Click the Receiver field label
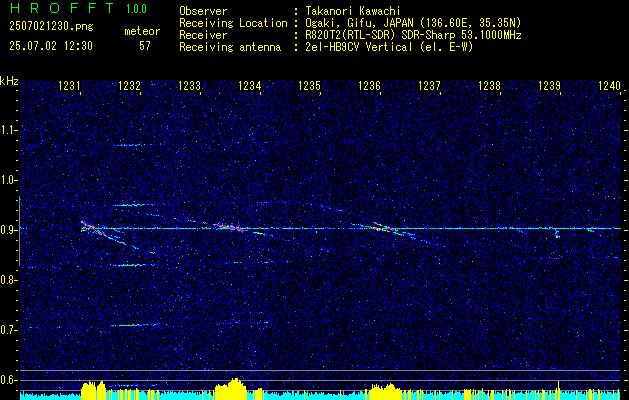This screenshot has height=400, width=629. (x=203, y=35)
